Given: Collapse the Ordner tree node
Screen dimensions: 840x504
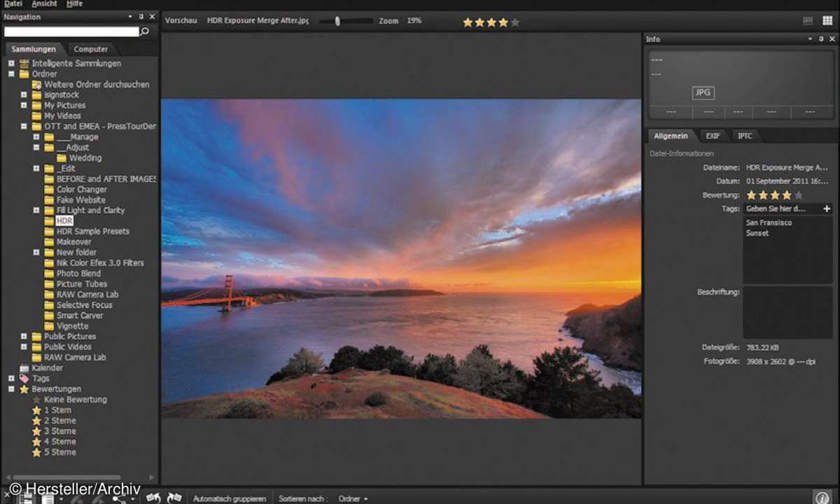Looking at the screenshot, I should coord(11,74).
